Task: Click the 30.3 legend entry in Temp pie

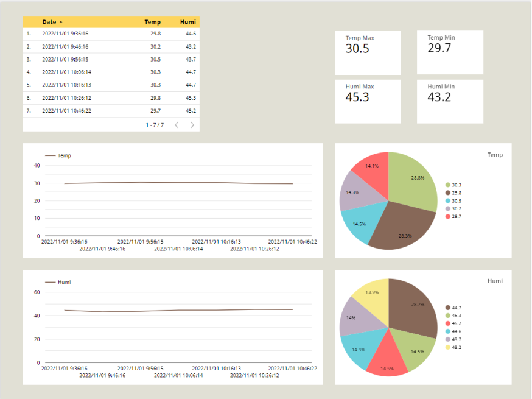Action: [456, 185]
